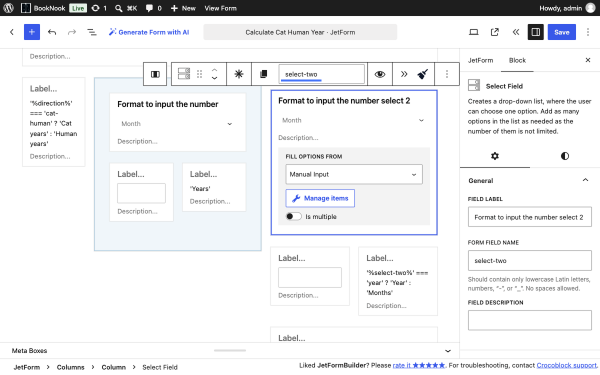The height and width of the screenshot is (375, 600).
Task: Click the Meta Boxes drag handle bar
Action: tap(230, 351)
